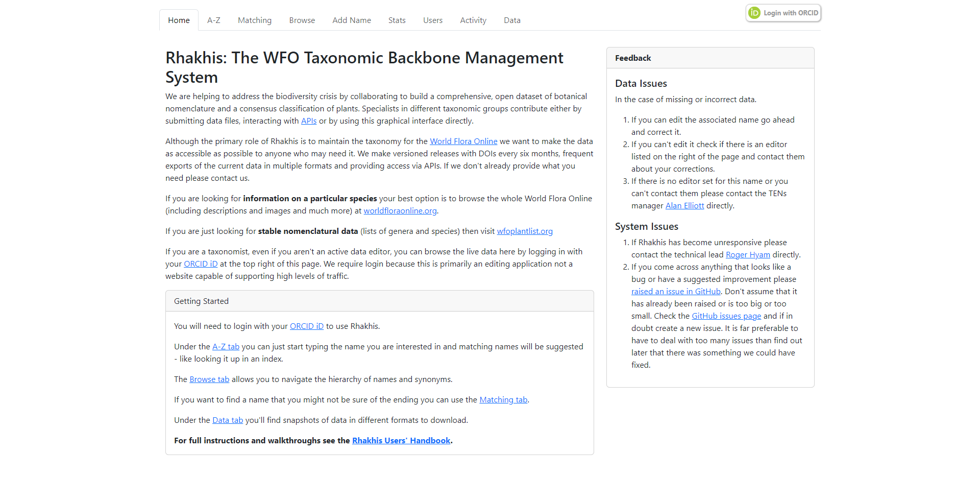The height and width of the screenshot is (477, 980).
Task: View the Users tab
Action: click(x=432, y=20)
